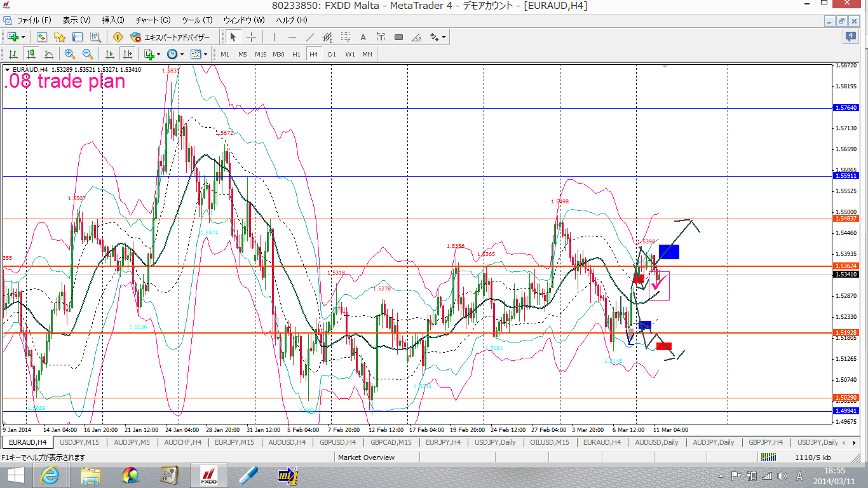Switch timeframe to M5
Viewport: 868px width, 488px height.
pos(243,54)
